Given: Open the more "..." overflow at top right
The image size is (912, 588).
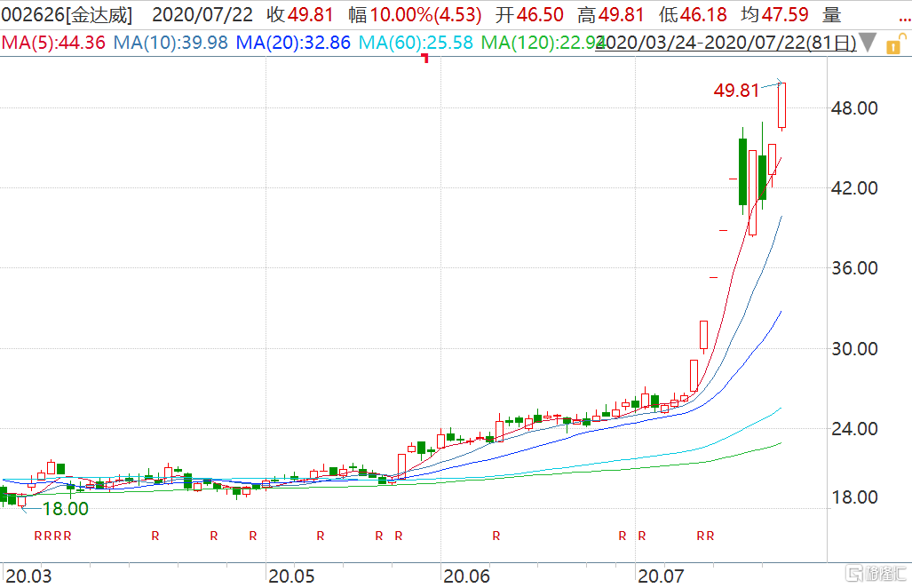Looking at the screenshot, I should click(x=904, y=18).
